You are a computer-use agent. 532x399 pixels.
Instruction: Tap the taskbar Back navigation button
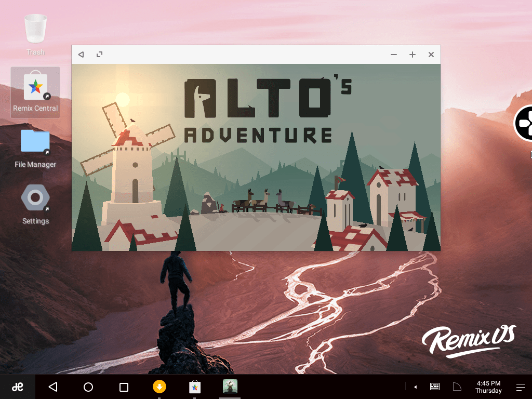(x=53, y=387)
